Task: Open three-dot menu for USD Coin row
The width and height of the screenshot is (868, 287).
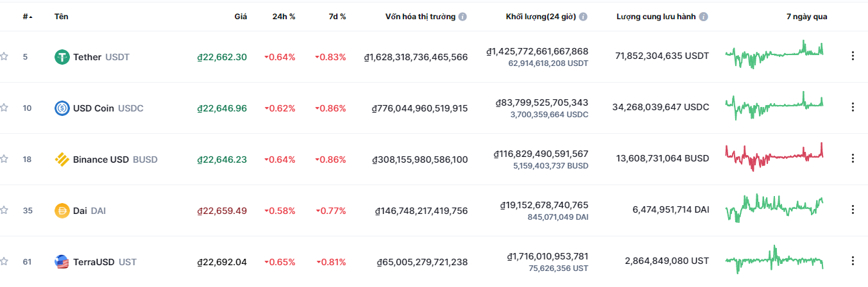Action: pos(853,108)
